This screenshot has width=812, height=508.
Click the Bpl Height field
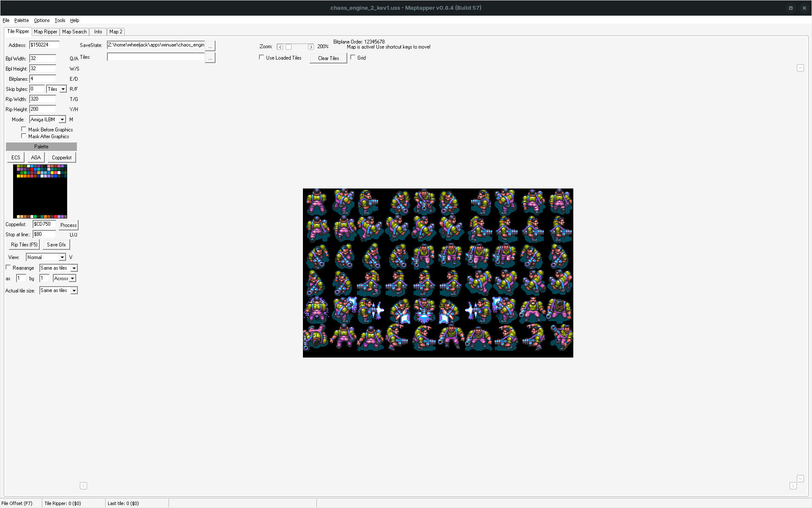[43, 68]
